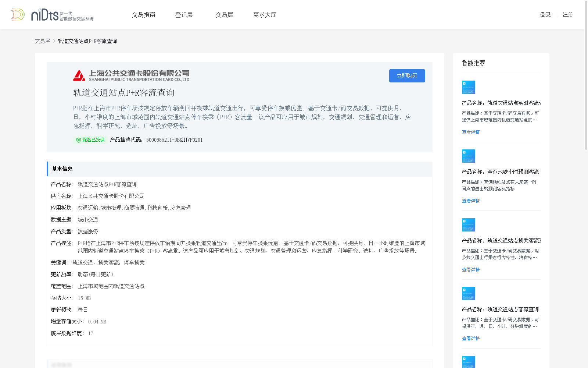Click the page title 轨道交通站点P+R客流查询
The width and height of the screenshot is (588, 368).
click(124, 93)
